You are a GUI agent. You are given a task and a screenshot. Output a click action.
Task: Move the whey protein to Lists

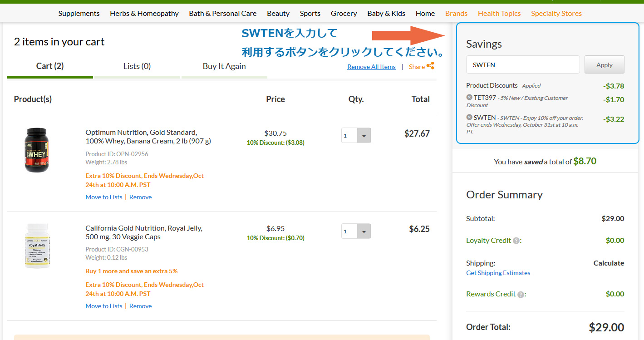104,197
